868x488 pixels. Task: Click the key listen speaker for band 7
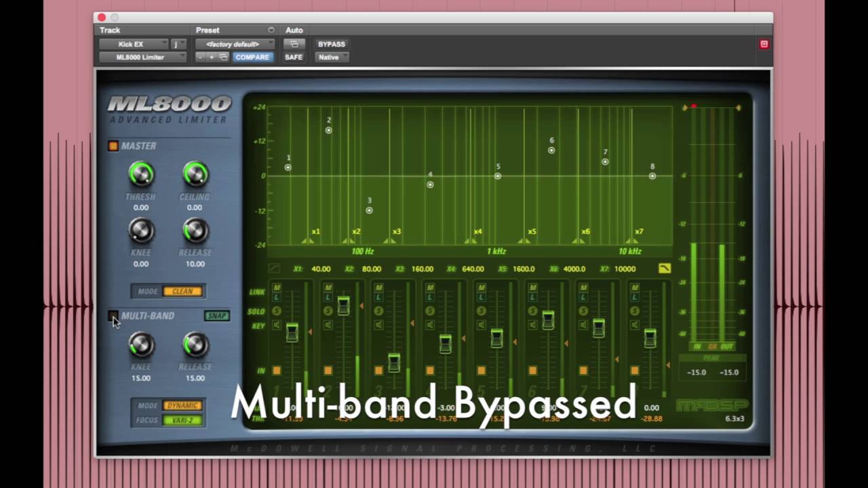(x=584, y=325)
